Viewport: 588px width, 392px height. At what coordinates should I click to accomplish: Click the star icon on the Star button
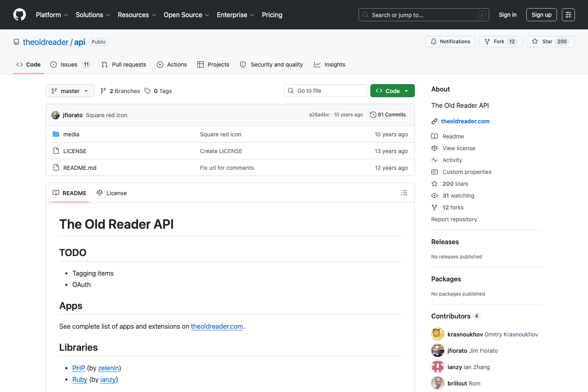pos(535,41)
